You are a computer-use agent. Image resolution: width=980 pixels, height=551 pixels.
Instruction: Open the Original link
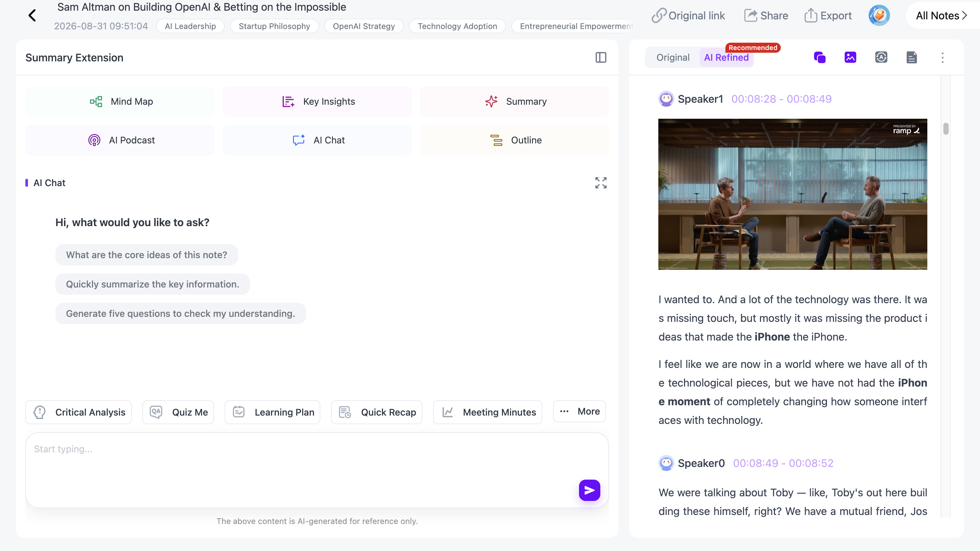click(688, 16)
